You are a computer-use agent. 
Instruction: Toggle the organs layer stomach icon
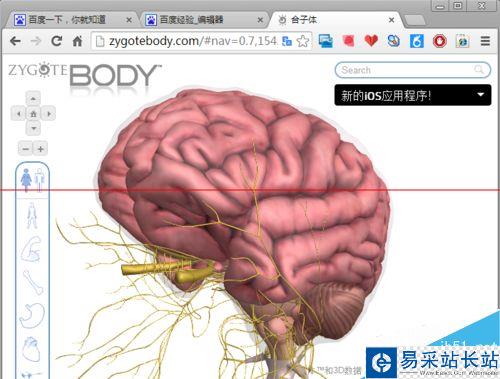point(32,315)
